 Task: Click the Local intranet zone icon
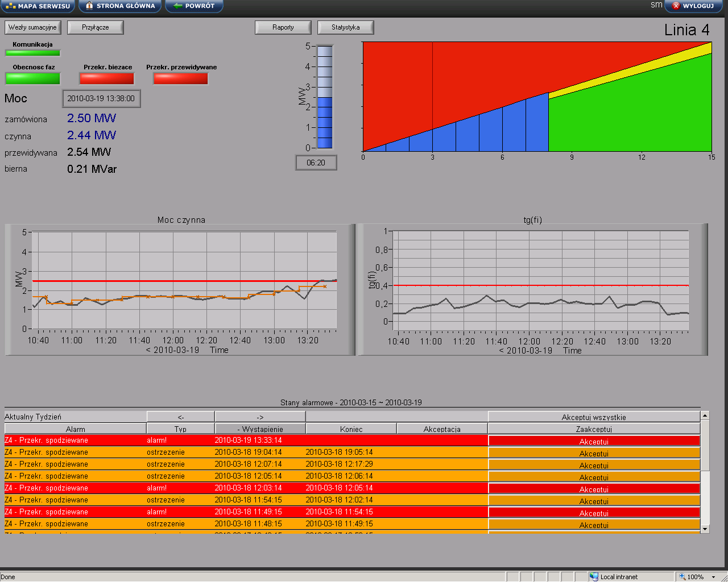pyautogui.click(x=594, y=577)
